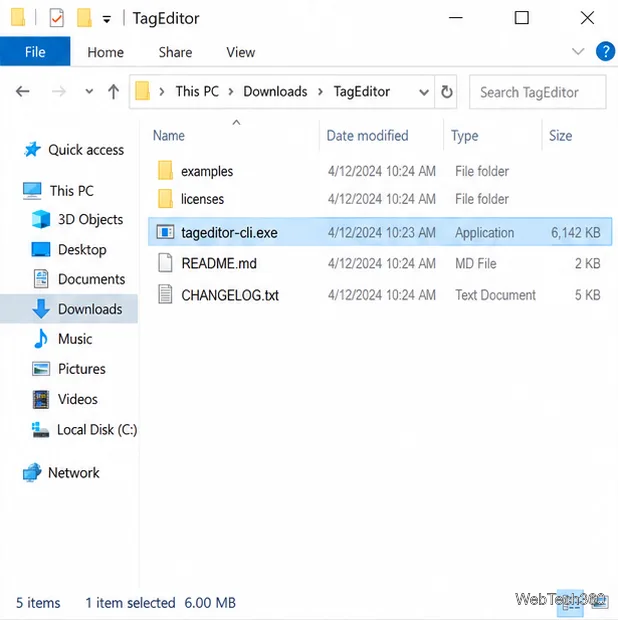Viewport: 618px width, 620px height.
Task: Go up one folder level
Action: [113, 92]
